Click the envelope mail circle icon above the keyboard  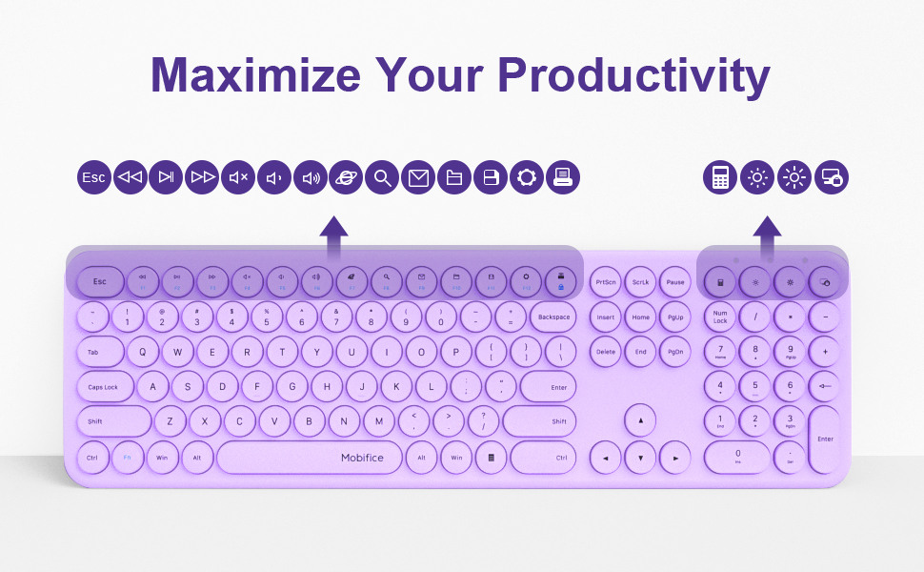(418, 177)
